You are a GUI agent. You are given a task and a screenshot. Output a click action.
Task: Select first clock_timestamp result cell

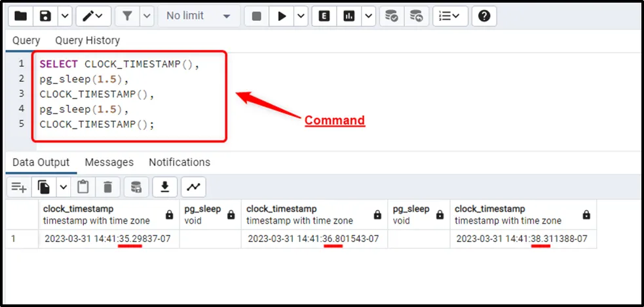point(107,239)
